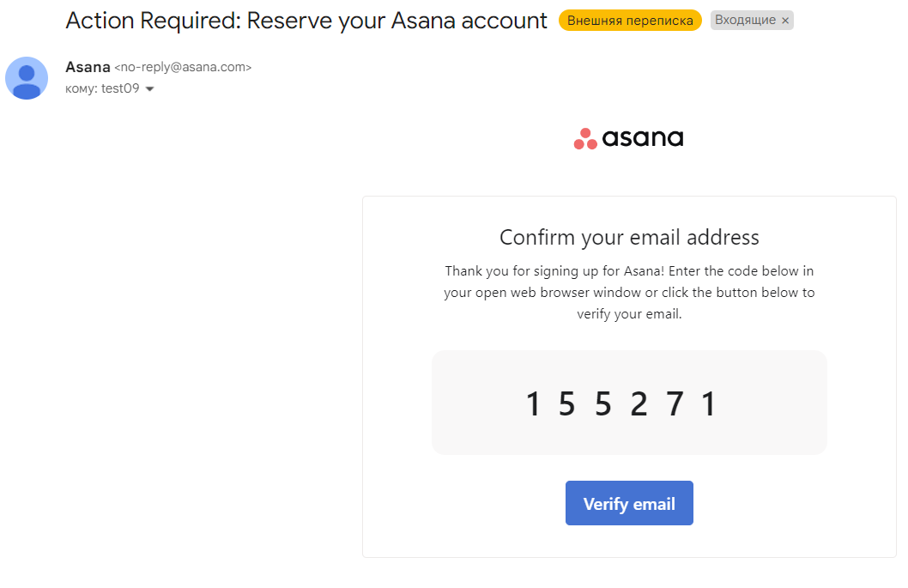Screen dimensions: 908x588
Task: Expand recipient details arrow beside test09
Action: pyautogui.click(x=150, y=89)
